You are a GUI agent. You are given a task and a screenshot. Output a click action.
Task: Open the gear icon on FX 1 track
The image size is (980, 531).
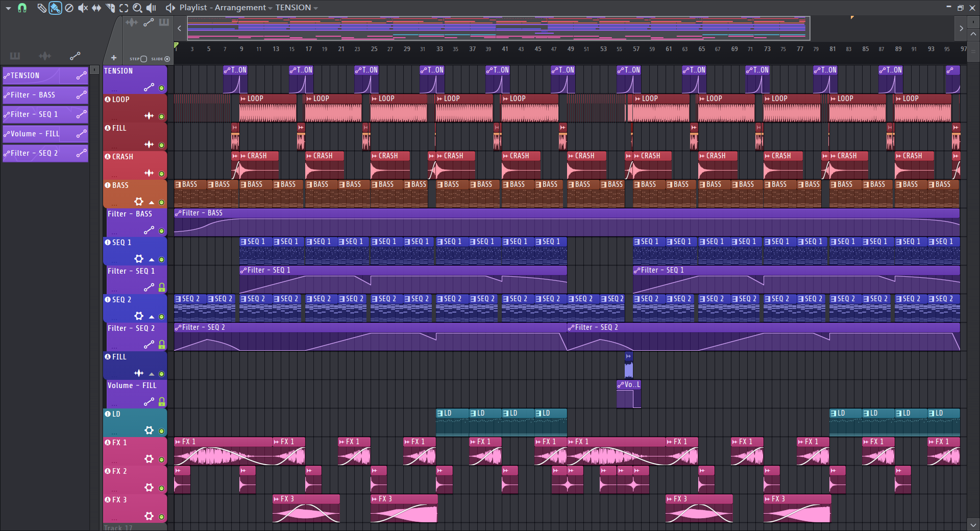point(149,459)
